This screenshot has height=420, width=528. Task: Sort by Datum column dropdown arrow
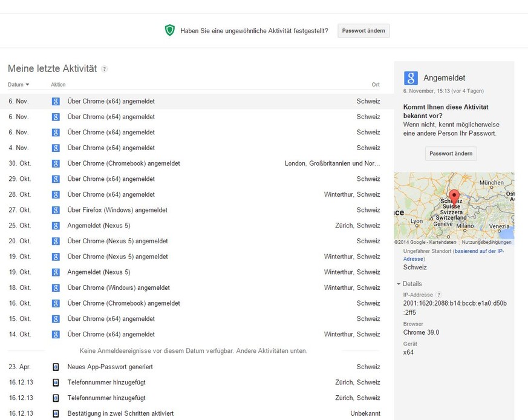pyautogui.click(x=27, y=85)
